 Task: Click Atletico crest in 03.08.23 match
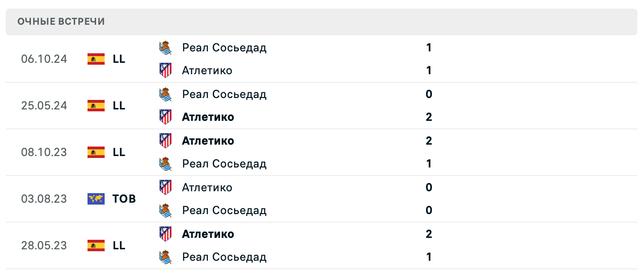pos(165,187)
